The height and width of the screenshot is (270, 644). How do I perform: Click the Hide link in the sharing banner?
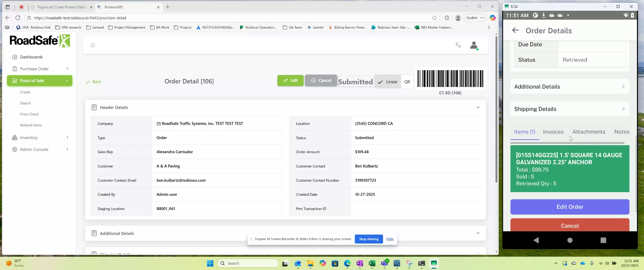click(390, 239)
